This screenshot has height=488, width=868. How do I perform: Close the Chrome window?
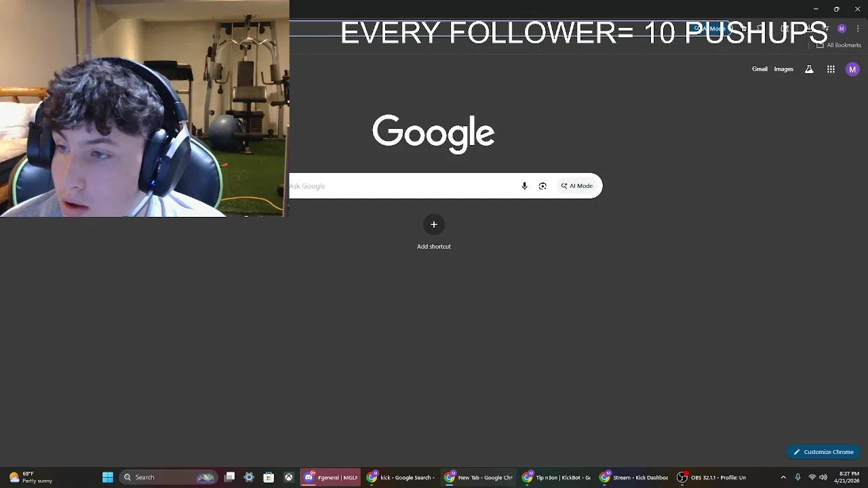857,9
